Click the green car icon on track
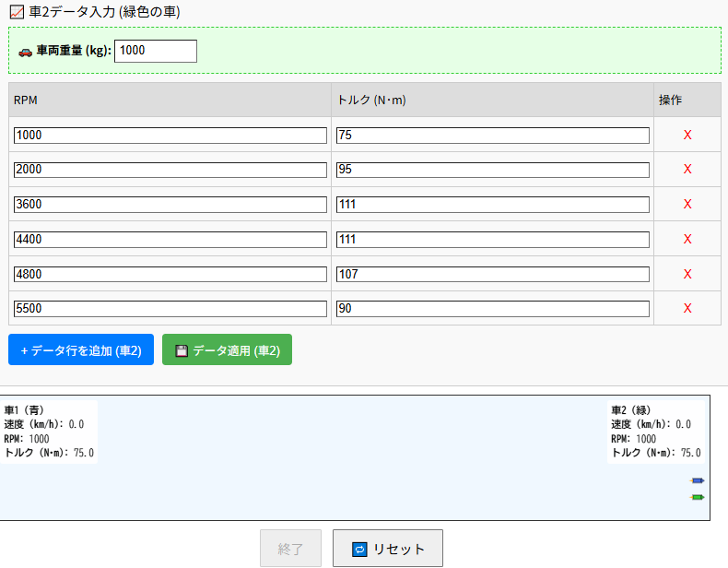The height and width of the screenshot is (568, 728). pyautogui.click(x=698, y=497)
